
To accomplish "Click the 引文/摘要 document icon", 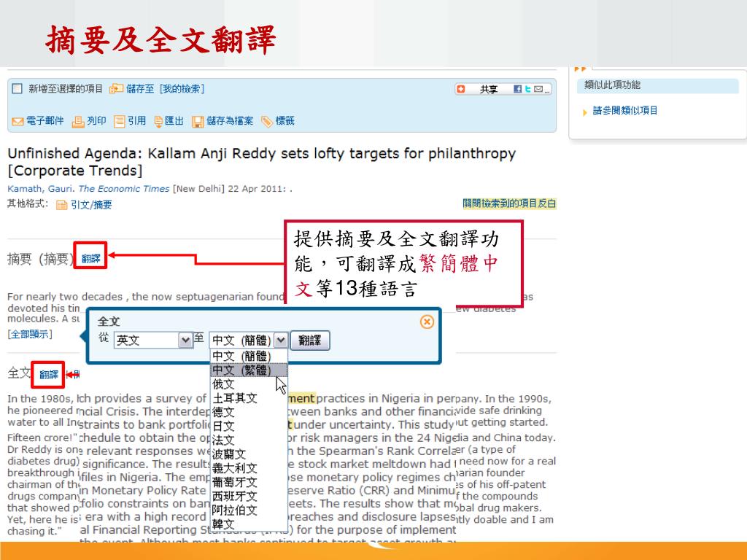I will [x=62, y=205].
